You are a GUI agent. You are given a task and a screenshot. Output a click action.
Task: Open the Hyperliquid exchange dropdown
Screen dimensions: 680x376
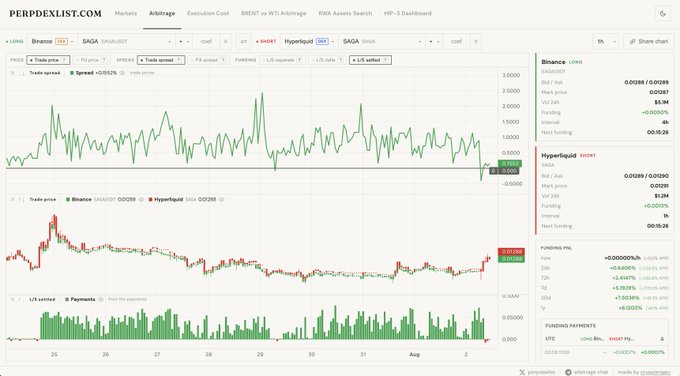(308, 41)
